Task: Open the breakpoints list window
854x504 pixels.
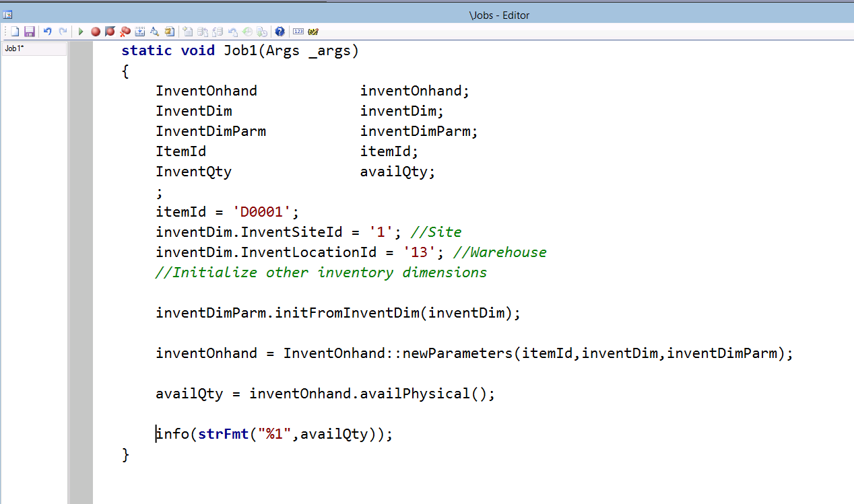Action: click(140, 32)
